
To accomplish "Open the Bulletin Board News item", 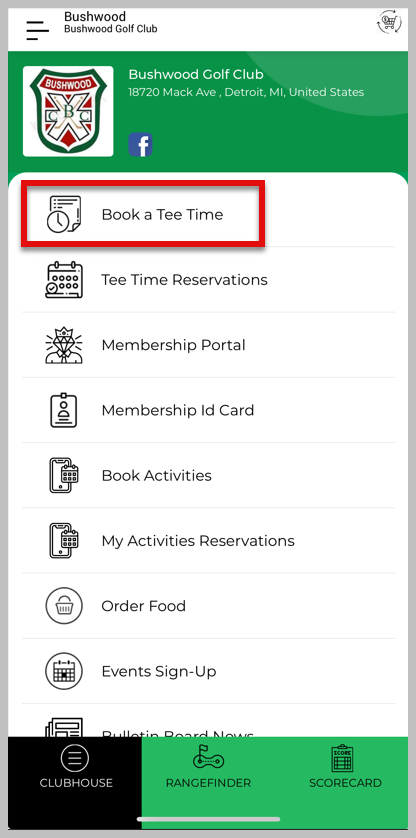I will [x=209, y=727].
